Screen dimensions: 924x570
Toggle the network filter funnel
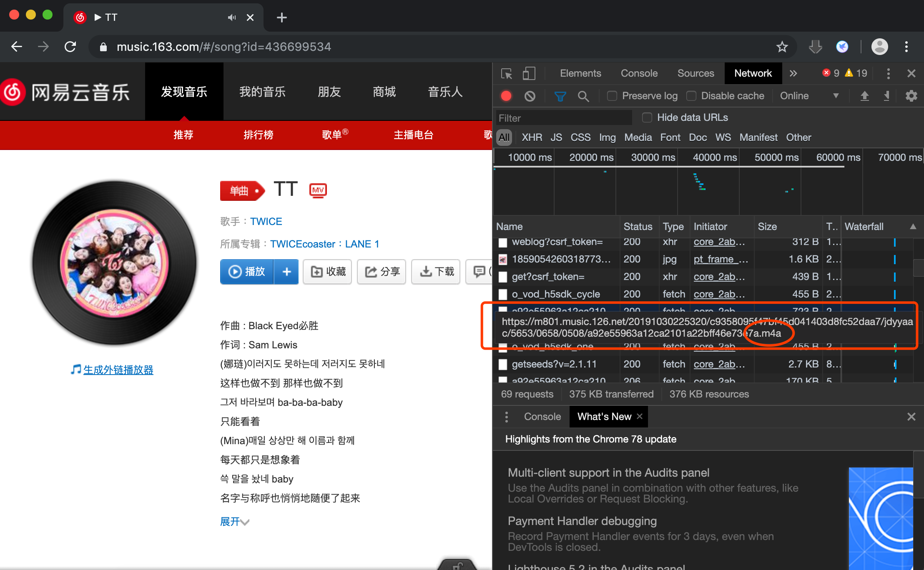point(560,96)
